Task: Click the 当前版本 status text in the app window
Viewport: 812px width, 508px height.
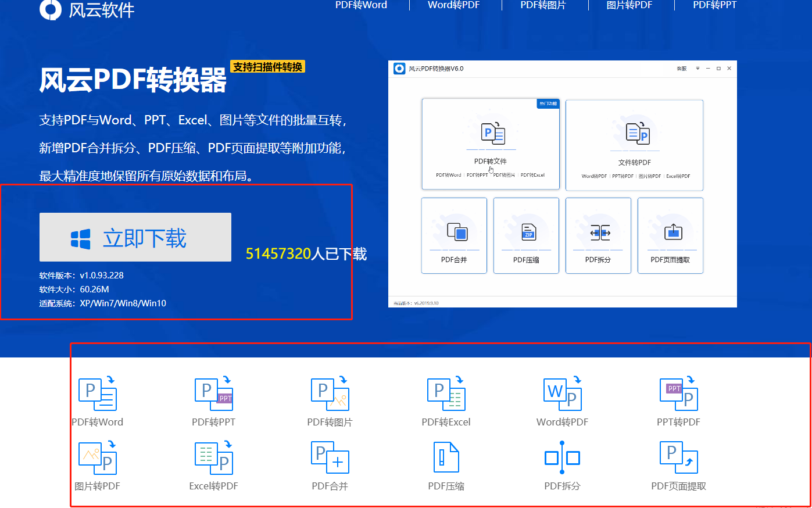Action: pyautogui.click(x=416, y=303)
